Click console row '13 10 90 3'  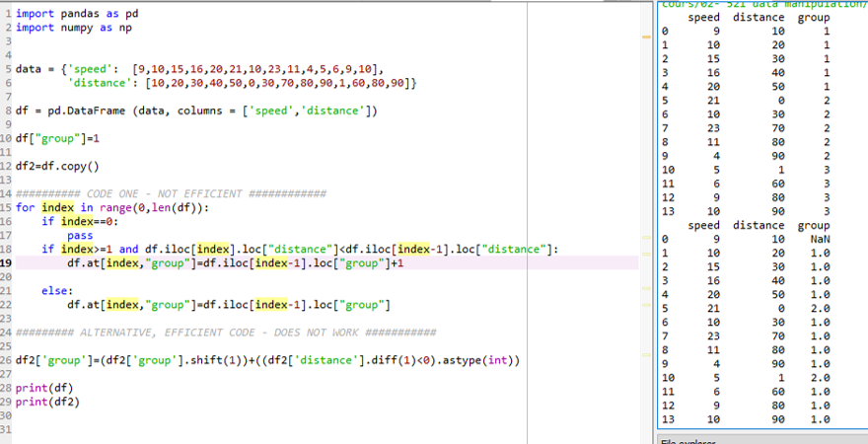(x=746, y=211)
